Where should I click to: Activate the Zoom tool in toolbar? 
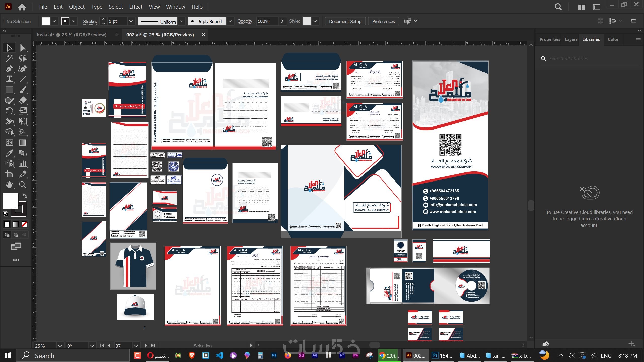click(23, 185)
